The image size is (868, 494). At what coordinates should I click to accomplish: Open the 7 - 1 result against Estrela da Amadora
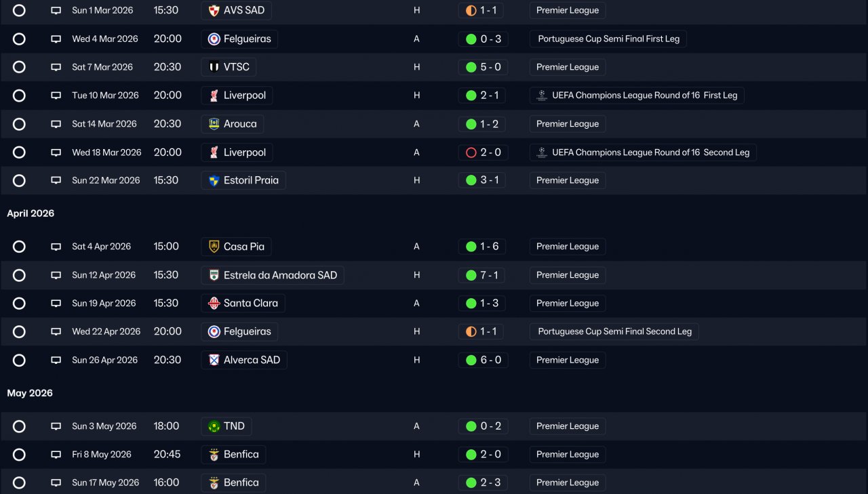coord(483,275)
